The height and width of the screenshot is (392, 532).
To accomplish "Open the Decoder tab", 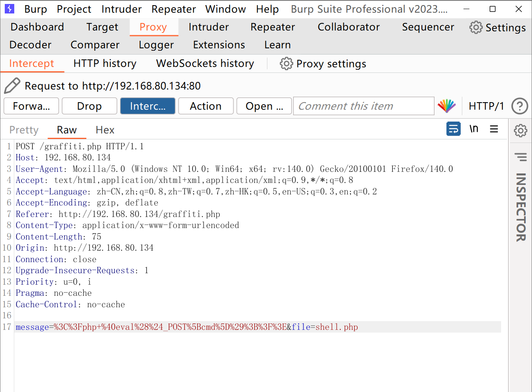I will [31, 45].
